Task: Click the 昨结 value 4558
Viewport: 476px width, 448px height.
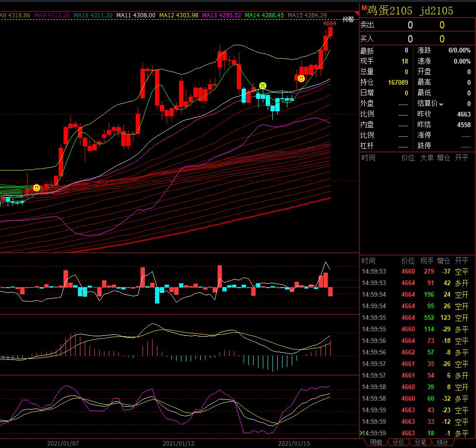Action: point(464,125)
